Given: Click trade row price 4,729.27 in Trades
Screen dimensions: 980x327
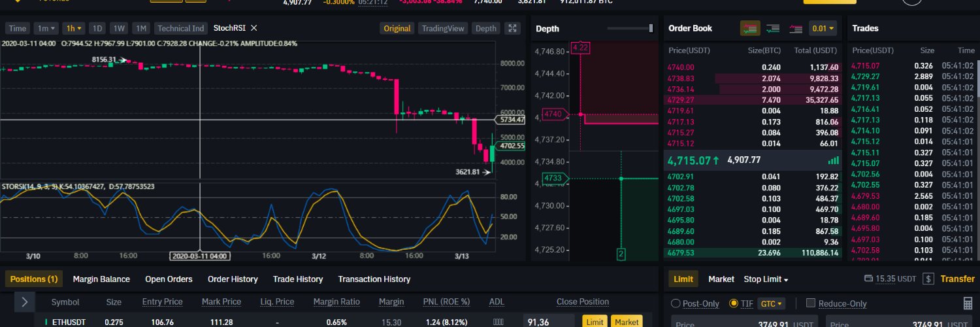Looking at the screenshot, I should point(866,77).
